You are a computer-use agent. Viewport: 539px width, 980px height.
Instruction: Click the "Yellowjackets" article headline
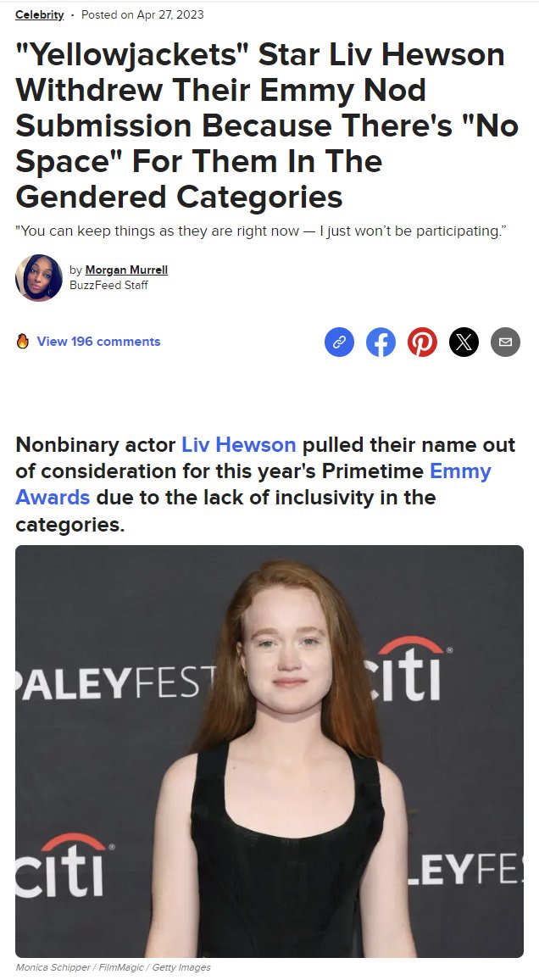pos(267,125)
